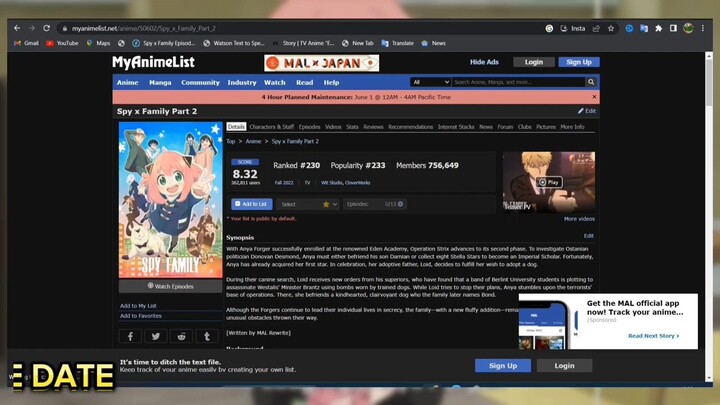Open the Chrome profile avatar
720x405 pixels.
tap(688, 28)
